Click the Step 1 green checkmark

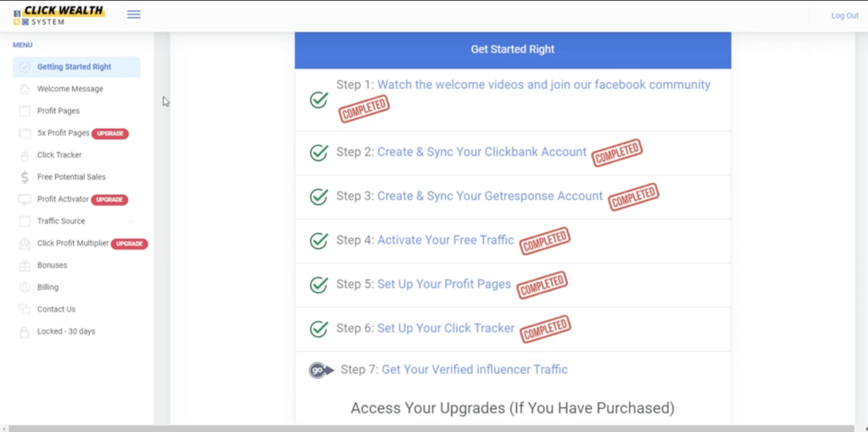pyautogui.click(x=319, y=100)
